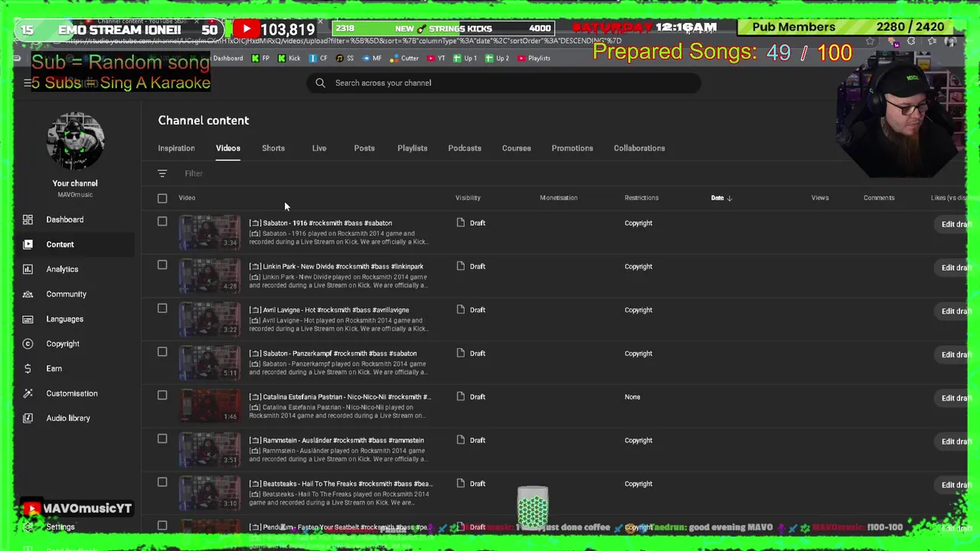Tick checkbox for Avril Lavigne - Hot
Screen dimensions: 980x551
[x=162, y=308]
